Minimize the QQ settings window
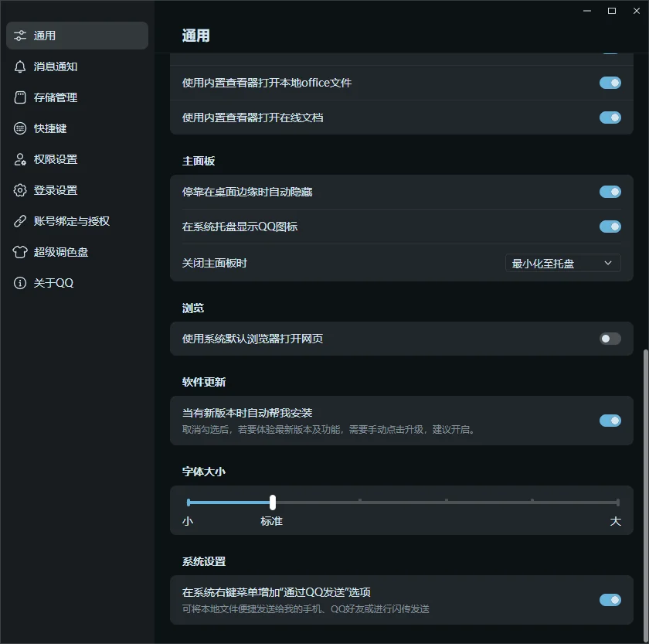649x644 pixels. click(x=587, y=11)
